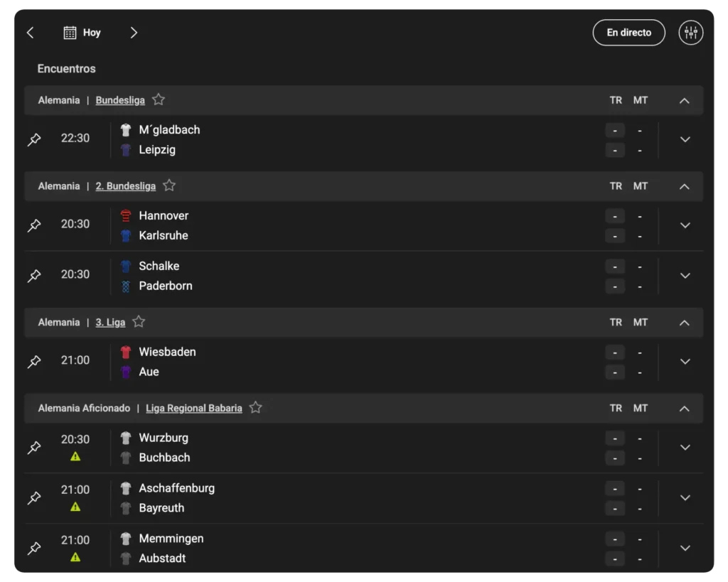Expand the Schalke vs Paderborn match details
The image size is (728, 582).
685,276
